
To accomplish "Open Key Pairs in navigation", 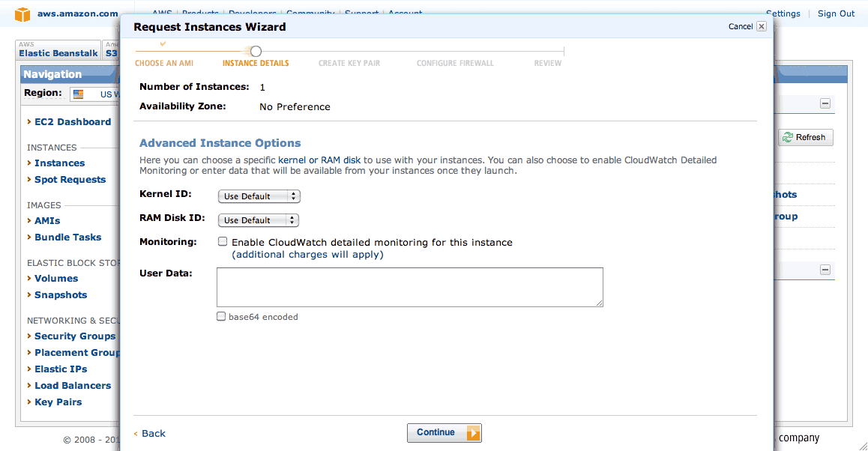I will (58, 402).
